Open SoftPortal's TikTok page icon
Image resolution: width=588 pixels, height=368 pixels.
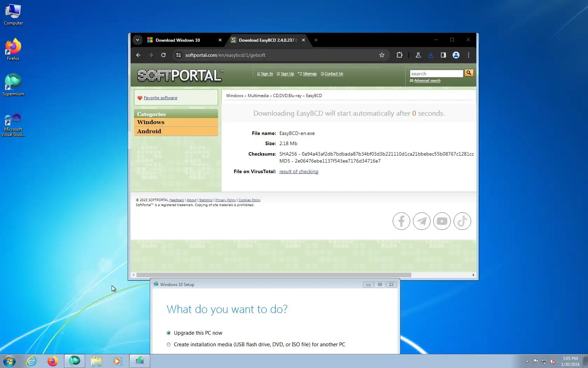click(462, 221)
